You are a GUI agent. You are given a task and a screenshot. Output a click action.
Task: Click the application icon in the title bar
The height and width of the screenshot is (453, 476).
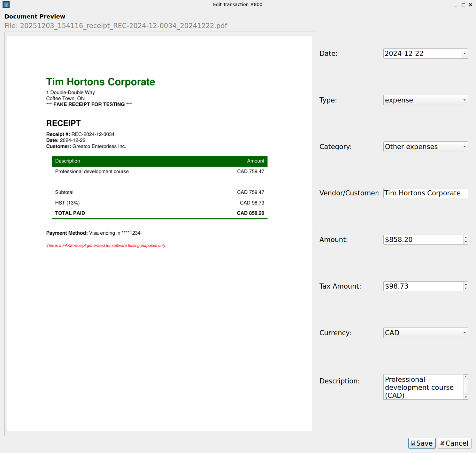(x=5, y=4)
